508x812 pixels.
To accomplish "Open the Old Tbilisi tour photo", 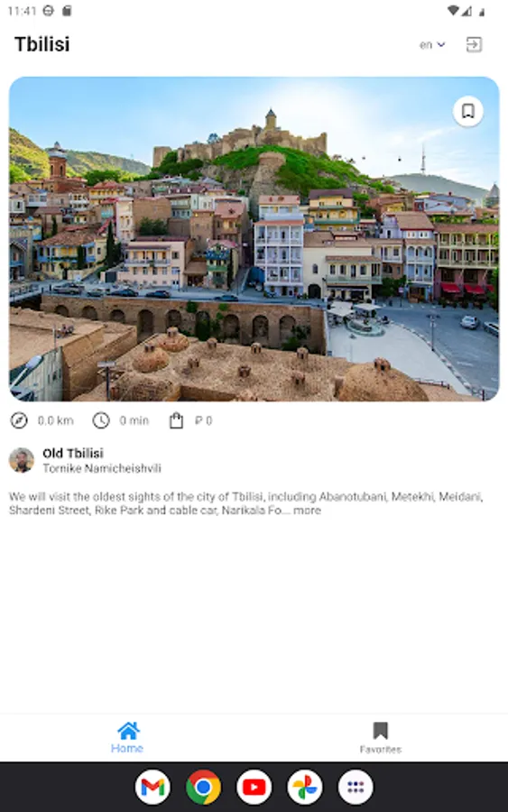I will (254, 239).
